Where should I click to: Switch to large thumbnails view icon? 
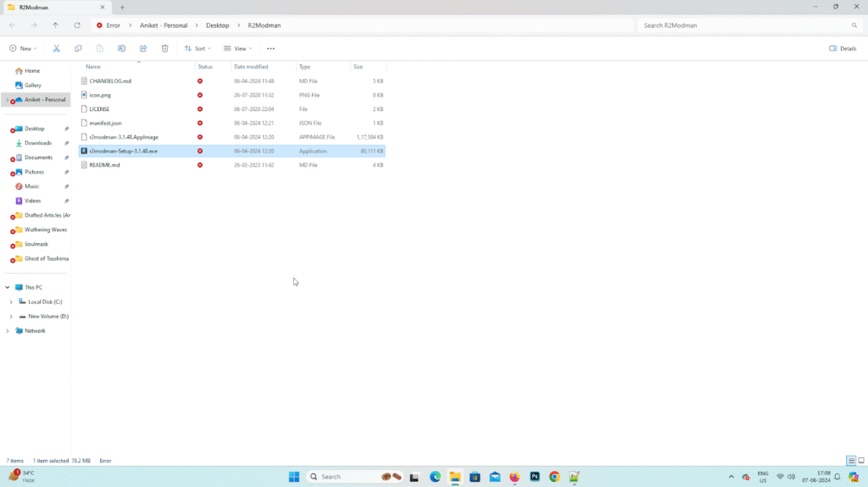click(x=861, y=461)
